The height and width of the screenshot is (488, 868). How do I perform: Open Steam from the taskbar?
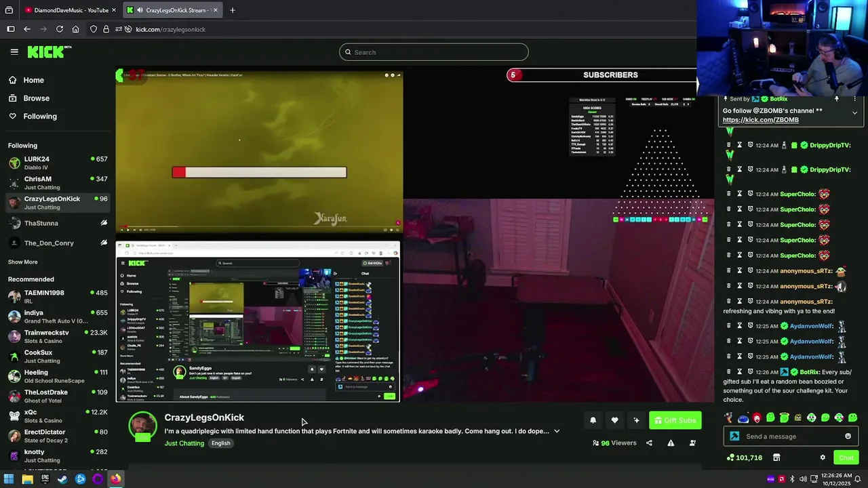tap(62, 479)
